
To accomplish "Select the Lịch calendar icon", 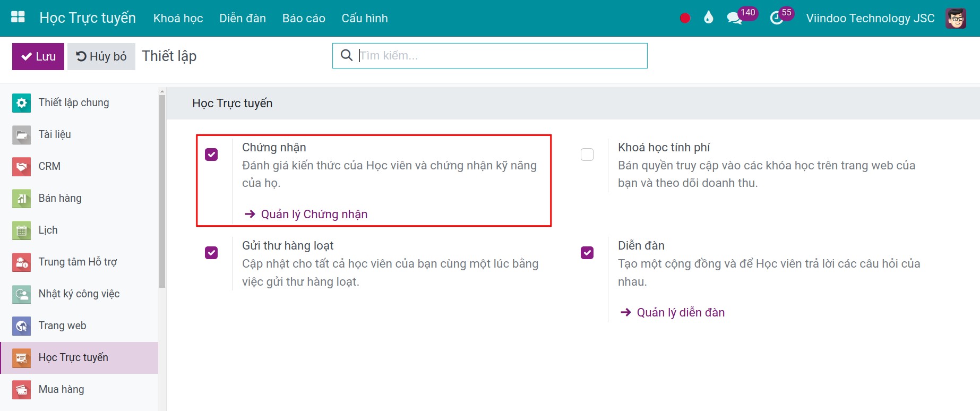I will pyautogui.click(x=21, y=230).
